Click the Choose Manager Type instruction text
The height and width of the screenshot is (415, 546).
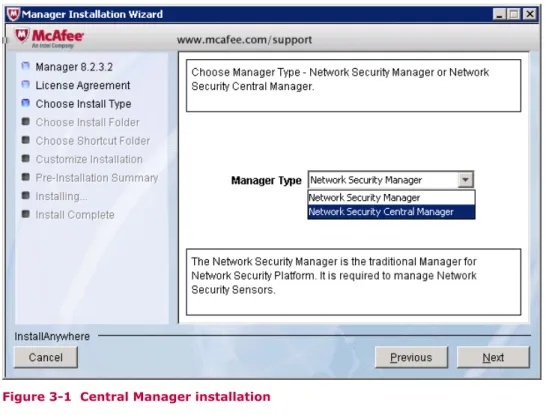[340, 79]
